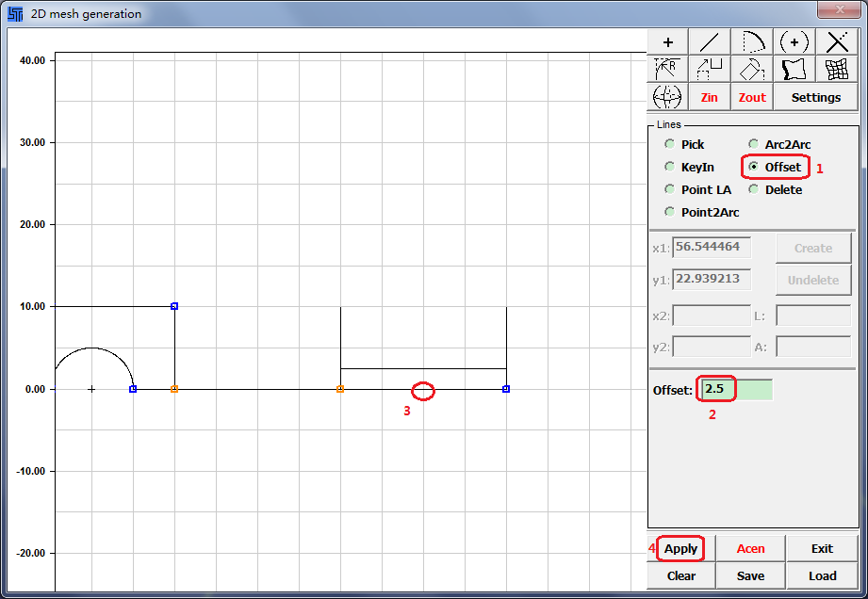This screenshot has width=868, height=599.
Task: Open the Settings button
Action: click(816, 97)
